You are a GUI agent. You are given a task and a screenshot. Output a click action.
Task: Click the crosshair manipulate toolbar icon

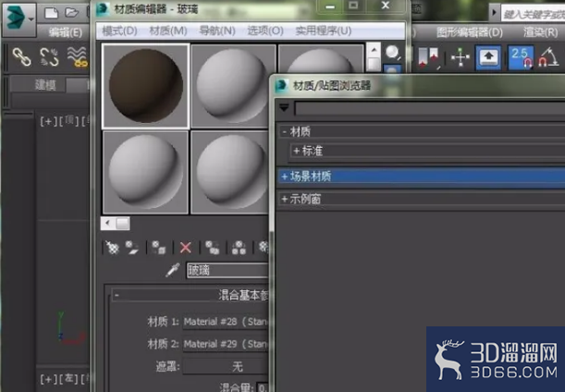click(461, 57)
